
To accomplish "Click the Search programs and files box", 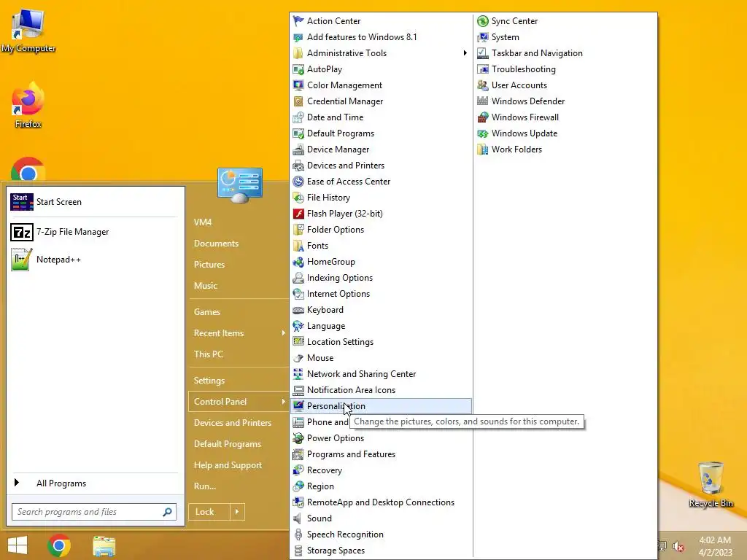I will click(94, 512).
